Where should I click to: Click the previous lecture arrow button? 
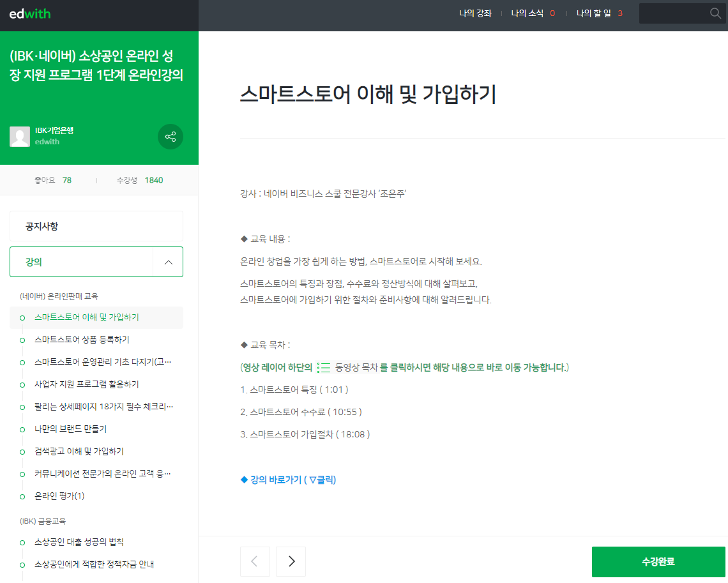coord(255,562)
